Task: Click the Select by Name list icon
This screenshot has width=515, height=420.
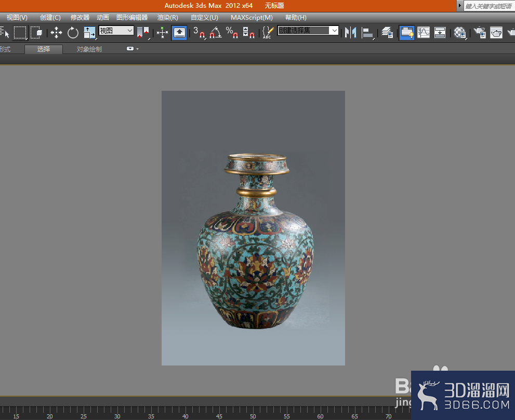Action: pyautogui.click(x=5, y=33)
